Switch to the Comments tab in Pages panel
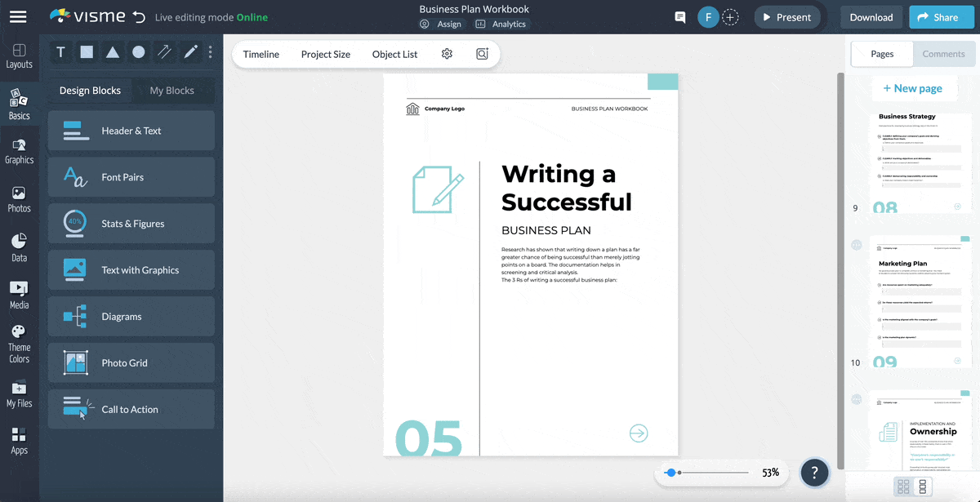Viewport: 980px width, 502px height. 944,54
